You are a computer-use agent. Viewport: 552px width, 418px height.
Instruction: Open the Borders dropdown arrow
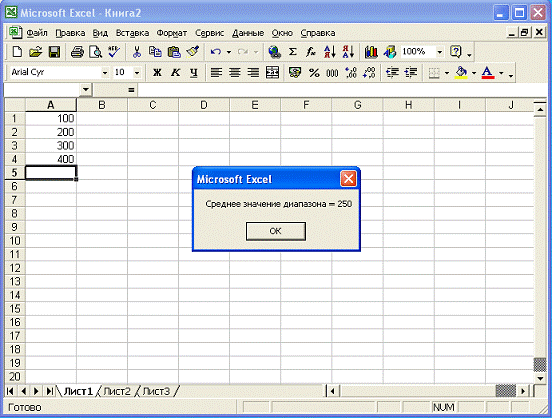[447, 73]
